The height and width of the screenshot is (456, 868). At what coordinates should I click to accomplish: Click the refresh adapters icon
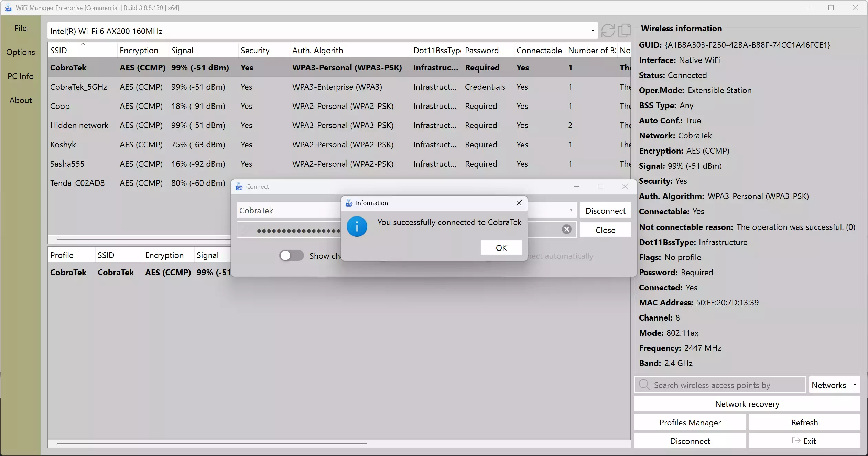tap(608, 31)
